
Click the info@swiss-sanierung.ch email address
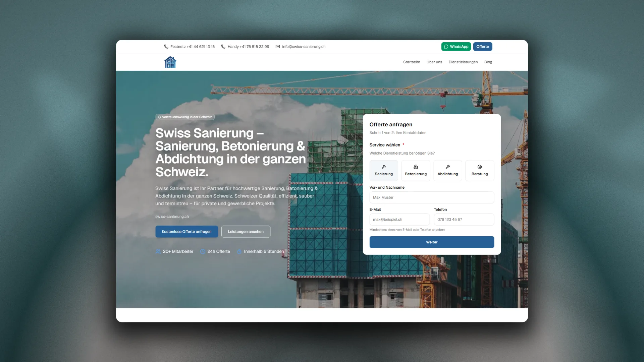[x=304, y=47]
